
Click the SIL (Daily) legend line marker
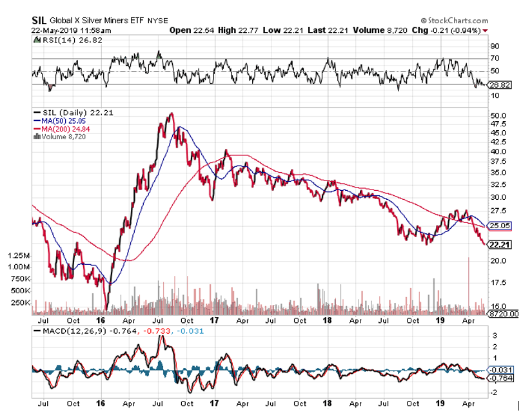point(35,112)
